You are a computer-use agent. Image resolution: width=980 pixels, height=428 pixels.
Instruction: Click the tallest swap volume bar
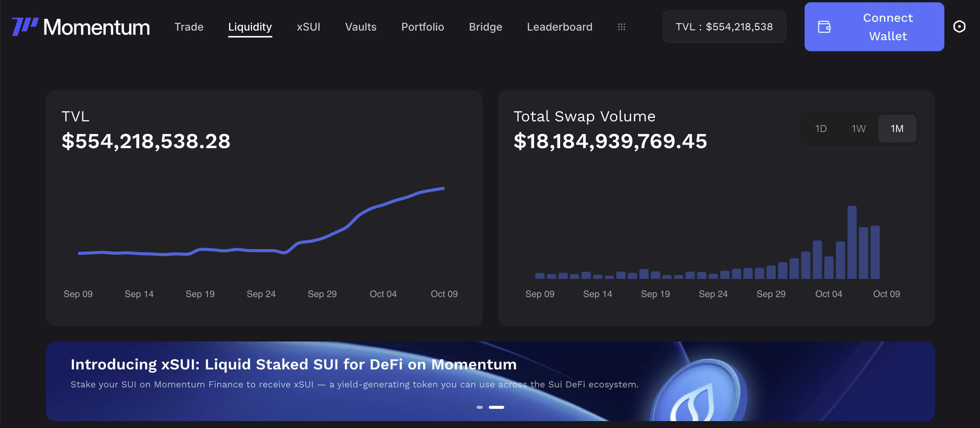coord(852,243)
